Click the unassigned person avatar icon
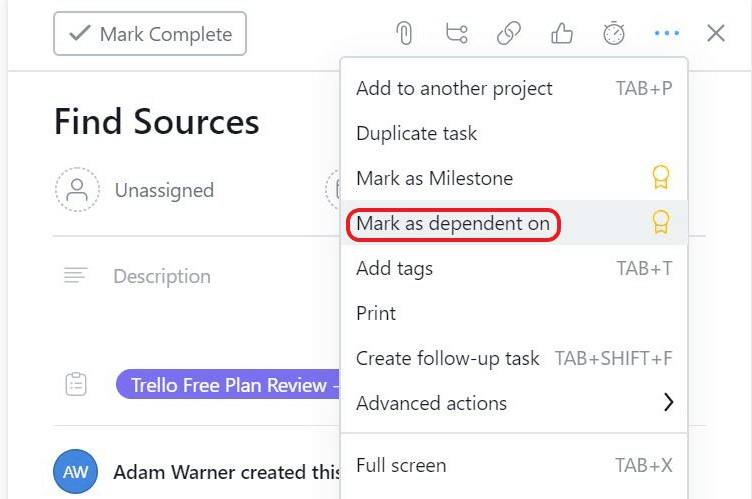Screen dimensions: 752x499 77,190
